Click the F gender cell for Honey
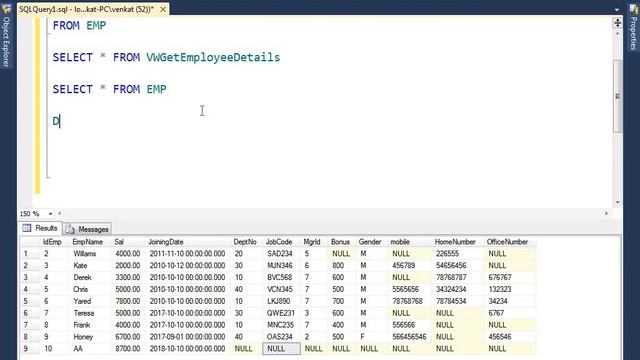The image size is (640, 360). click(372, 337)
